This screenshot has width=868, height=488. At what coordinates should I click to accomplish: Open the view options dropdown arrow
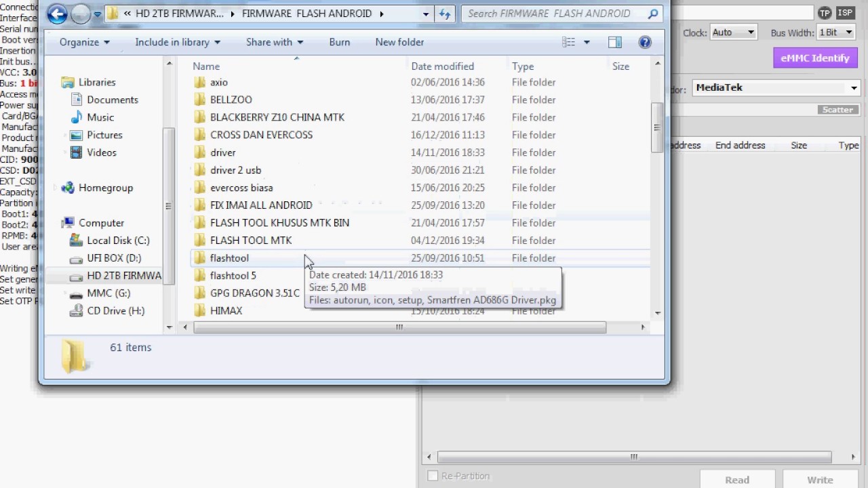(x=587, y=42)
